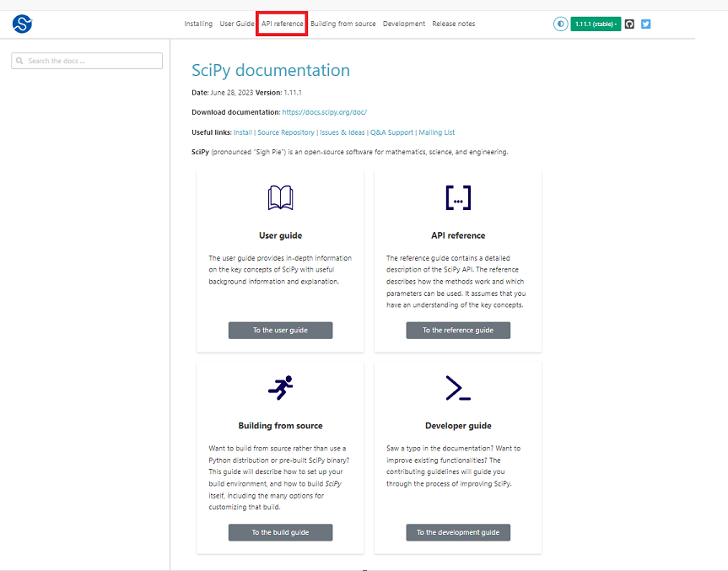The image size is (728, 571).
Task: Click the SciPy logo icon
Action: click(x=22, y=24)
